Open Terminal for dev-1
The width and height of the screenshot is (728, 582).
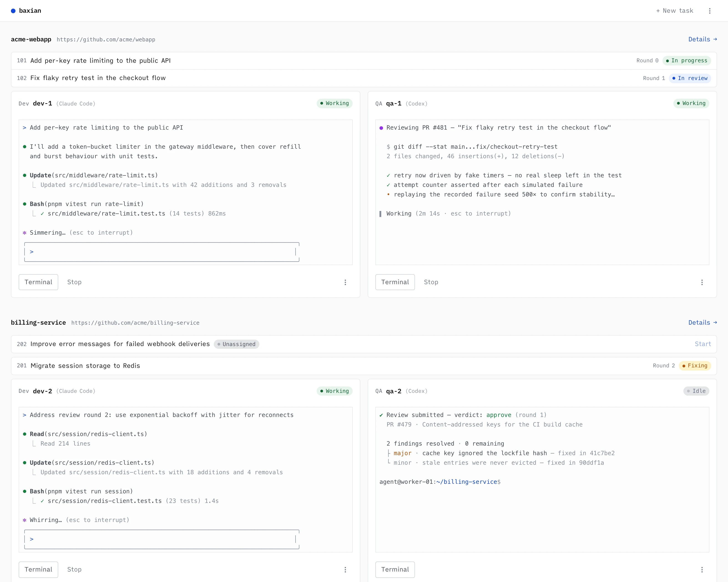point(38,282)
